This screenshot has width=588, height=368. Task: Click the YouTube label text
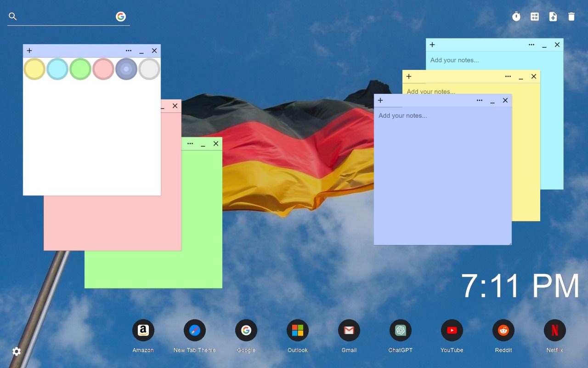tap(452, 350)
